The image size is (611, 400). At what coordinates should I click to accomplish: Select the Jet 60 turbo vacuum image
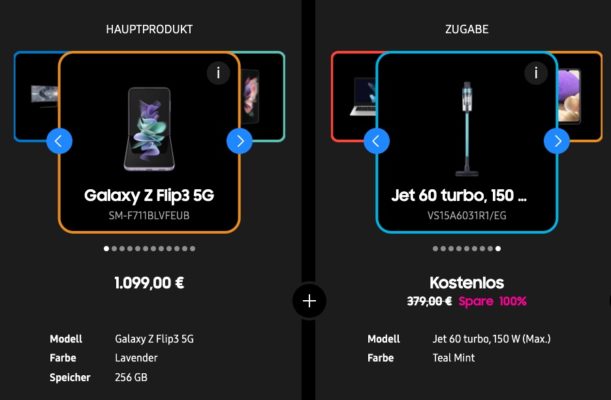[x=467, y=129]
